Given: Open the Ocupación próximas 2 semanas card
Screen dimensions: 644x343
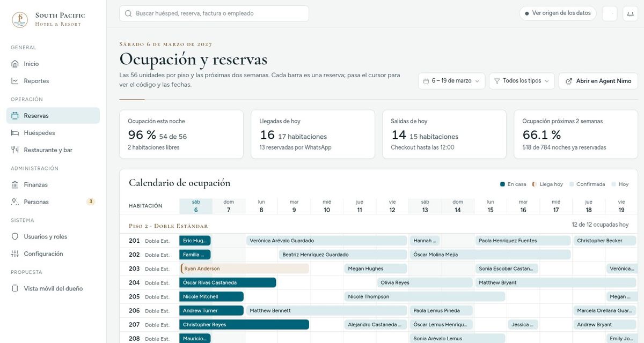Looking at the screenshot, I should click(x=576, y=135).
